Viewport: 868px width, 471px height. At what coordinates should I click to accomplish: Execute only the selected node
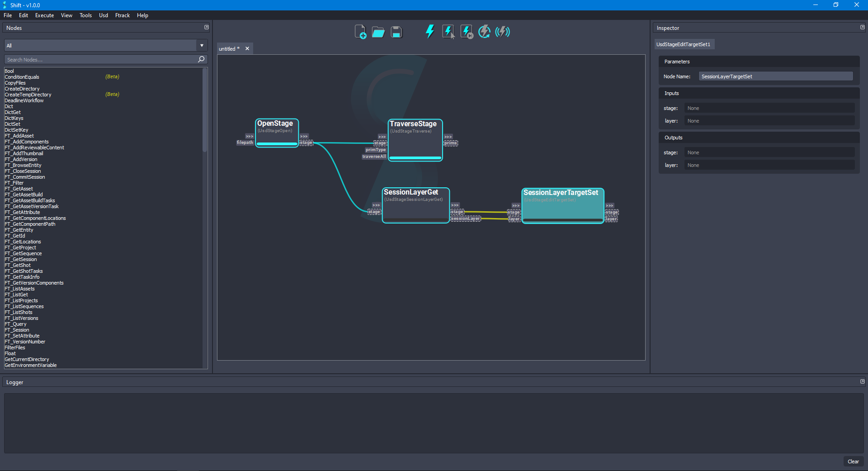pyautogui.click(x=448, y=31)
